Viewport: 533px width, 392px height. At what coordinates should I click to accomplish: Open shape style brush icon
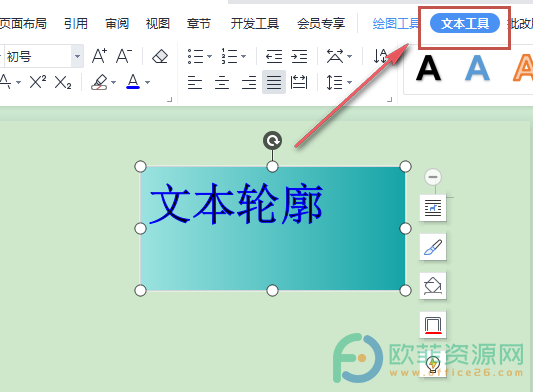[433, 247]
